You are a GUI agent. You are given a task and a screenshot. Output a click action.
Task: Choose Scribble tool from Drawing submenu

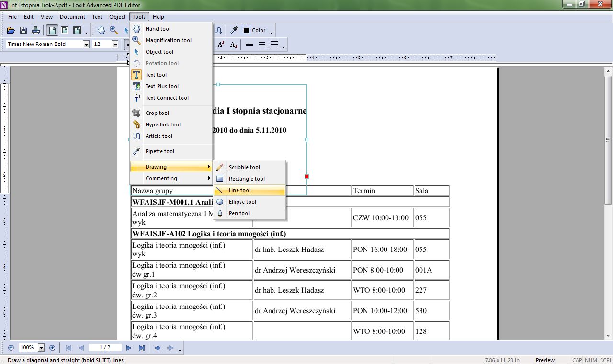pyautogui.click(x=250, y=167)
